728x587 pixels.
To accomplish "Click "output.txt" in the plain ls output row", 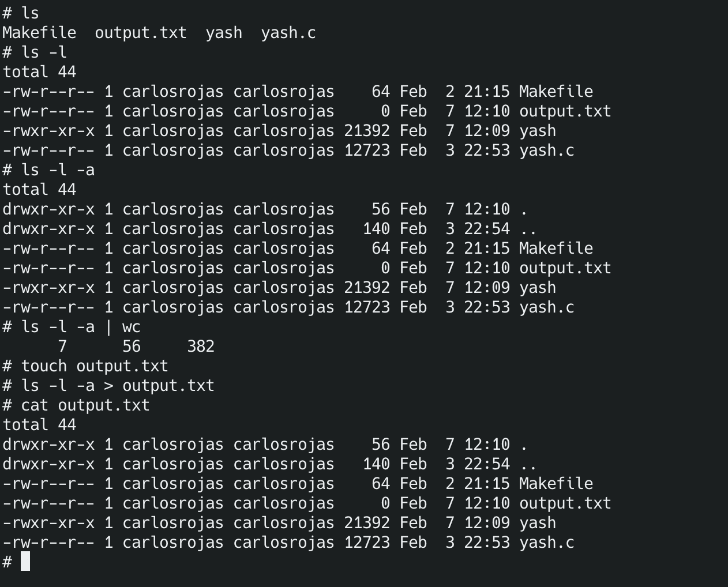I will pos(141,32).
